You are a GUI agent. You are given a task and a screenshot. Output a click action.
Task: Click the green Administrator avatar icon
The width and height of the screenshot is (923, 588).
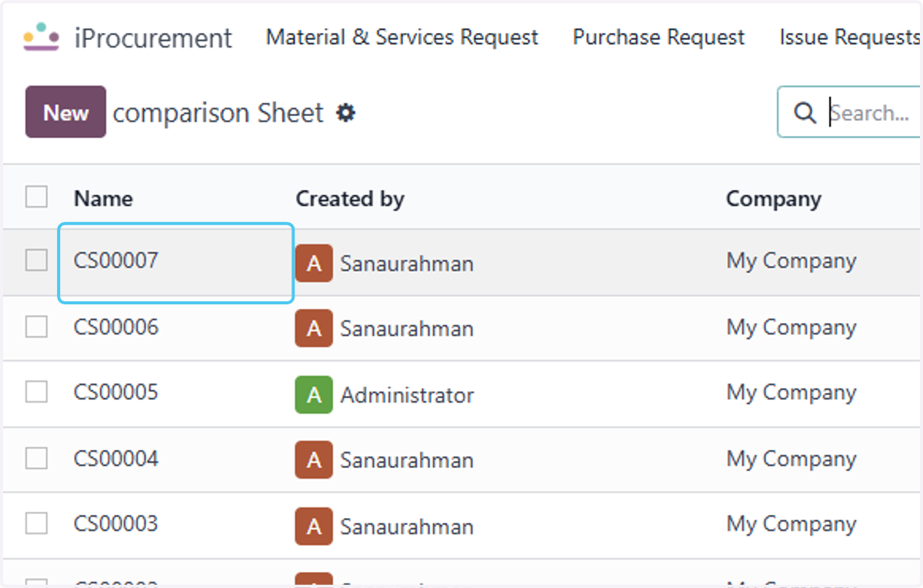(314, 395)
